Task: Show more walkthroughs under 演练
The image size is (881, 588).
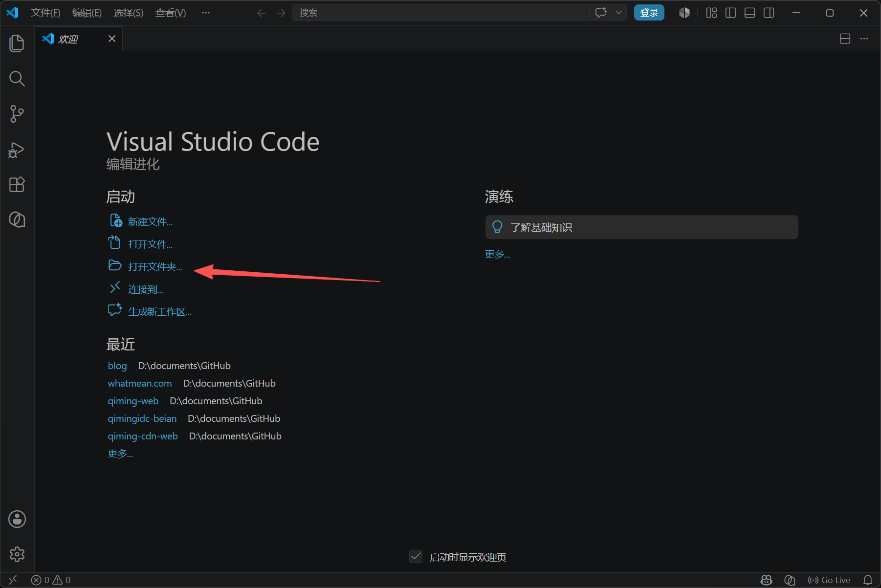Action: click(498, 254)
